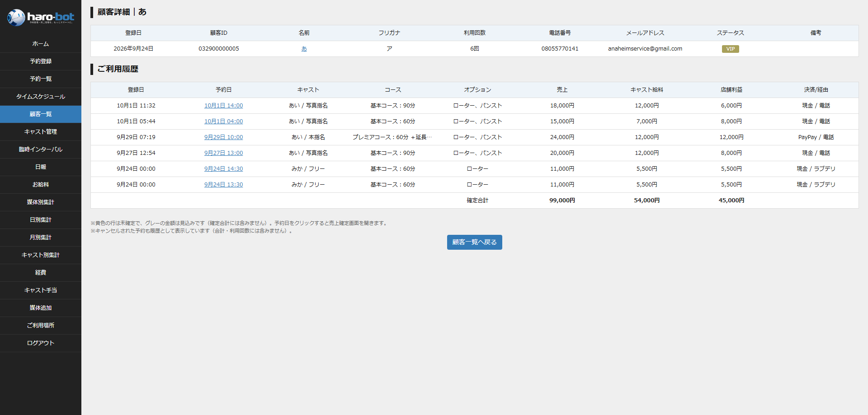Click the haro-bot logo

[x=41, y=18]
